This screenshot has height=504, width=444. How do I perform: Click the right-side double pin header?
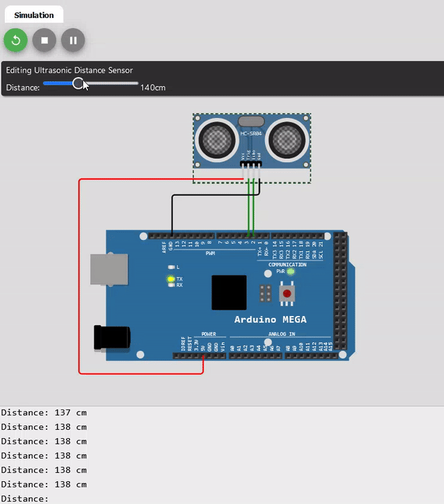(341, 291)
